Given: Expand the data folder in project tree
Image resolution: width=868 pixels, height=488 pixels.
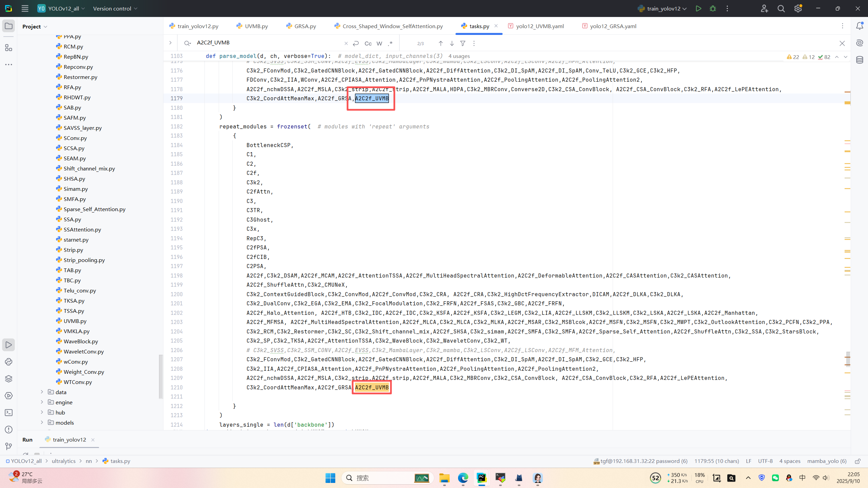Looking at the screenshot, I should pos(42,392).
